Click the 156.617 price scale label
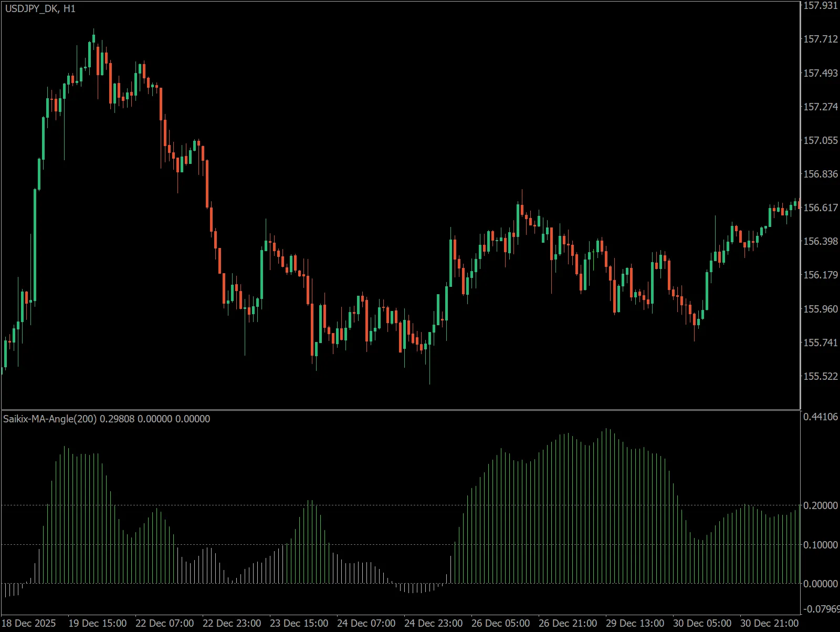Viewport: 840px width, 632px height. tap(821, 208)
